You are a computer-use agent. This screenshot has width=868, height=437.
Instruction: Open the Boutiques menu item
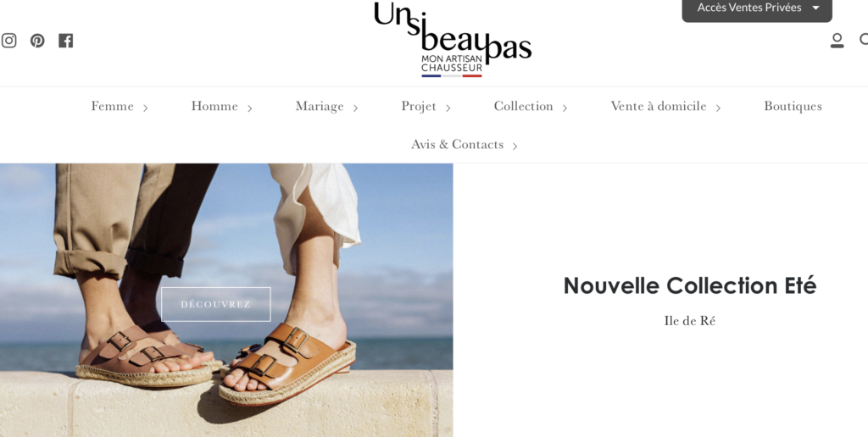tap(793, 106)
